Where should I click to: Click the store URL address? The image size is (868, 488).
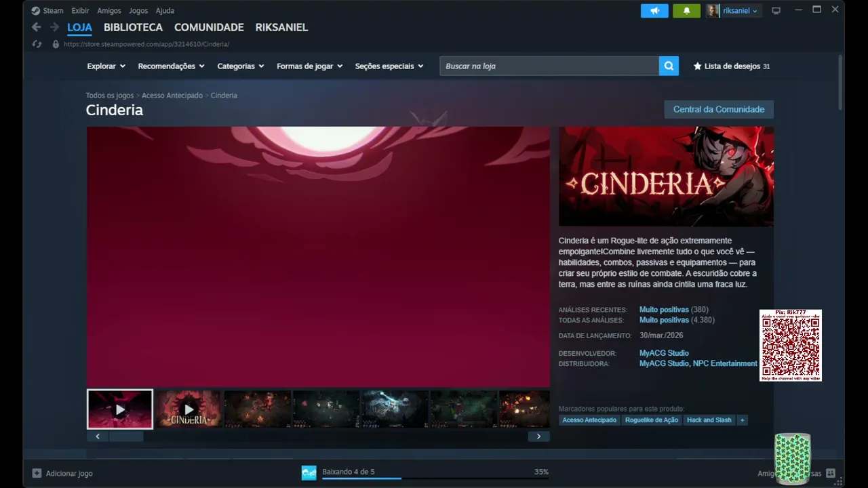point(146,44)
